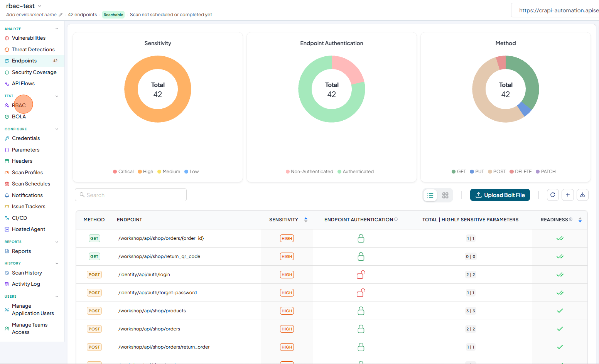Open /workshop/api/shop/orders/return_order endpoint
The width and height of the screenshot is (599, 364).
(164, 347)
